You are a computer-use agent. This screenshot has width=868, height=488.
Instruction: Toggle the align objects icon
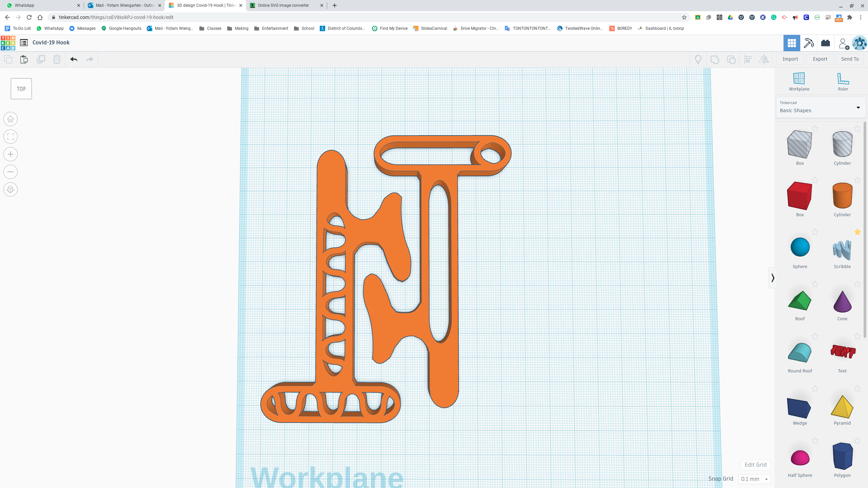(x=748, y=59)
